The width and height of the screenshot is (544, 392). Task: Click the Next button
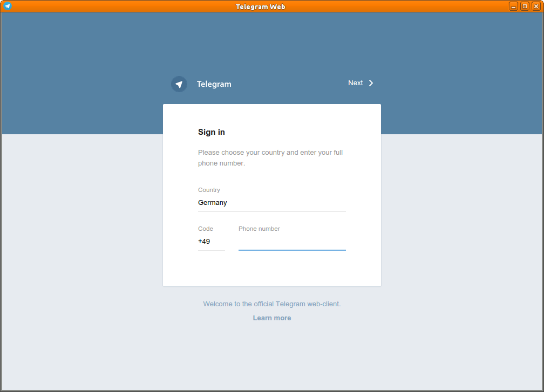tap(361, 83)
